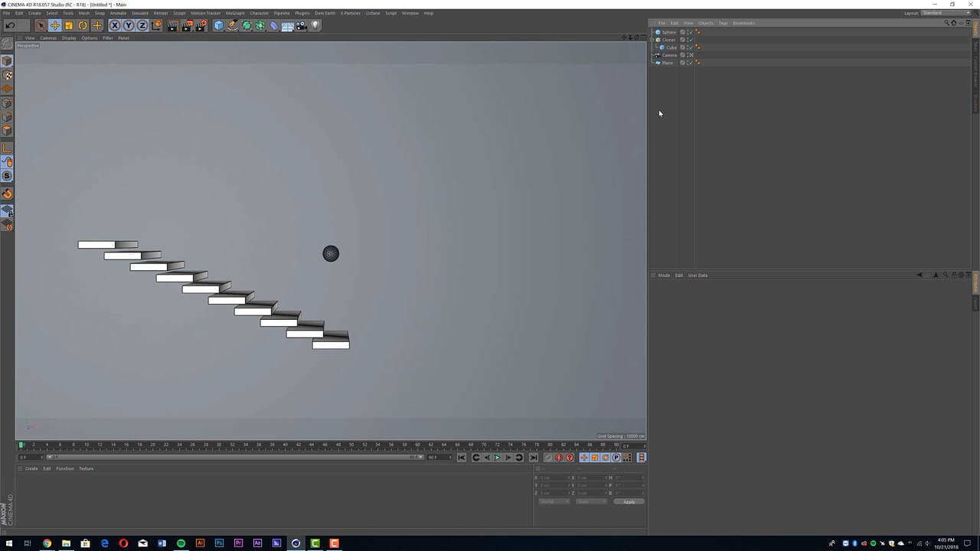The height and width of the screenshot is (551, 980).
Task: Select the Scale tool
Action: click(x=68, y=25)
